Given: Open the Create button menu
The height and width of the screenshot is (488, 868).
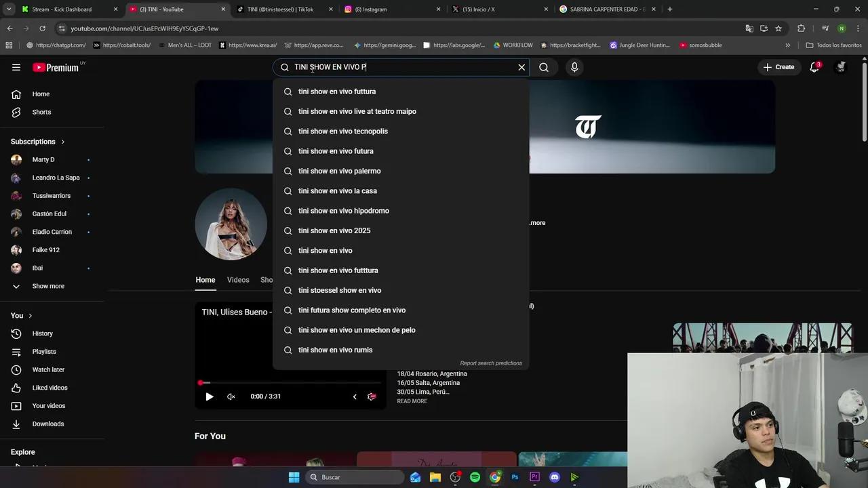Looking at the screenshot, I should tap(778, 67).
